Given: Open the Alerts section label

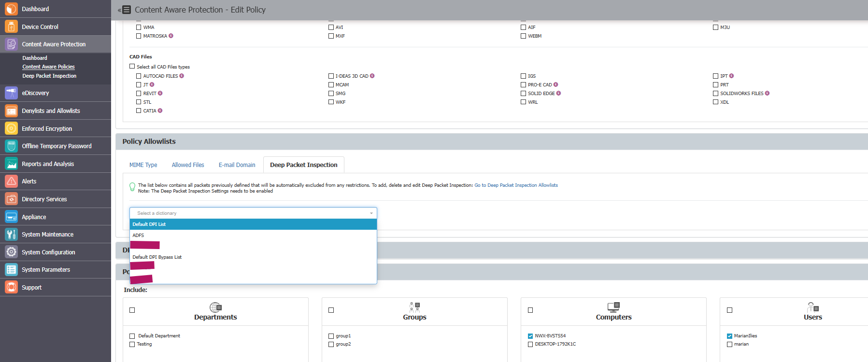Looking at the screenshot, I should click(x=29, y=181).
